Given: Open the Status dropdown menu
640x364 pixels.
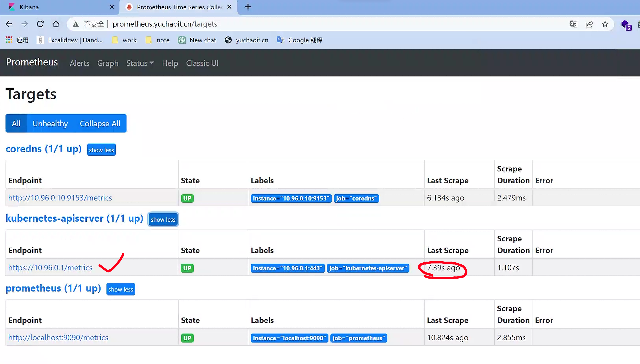Looking at the screenshot, I should click(x=140, y=63).
